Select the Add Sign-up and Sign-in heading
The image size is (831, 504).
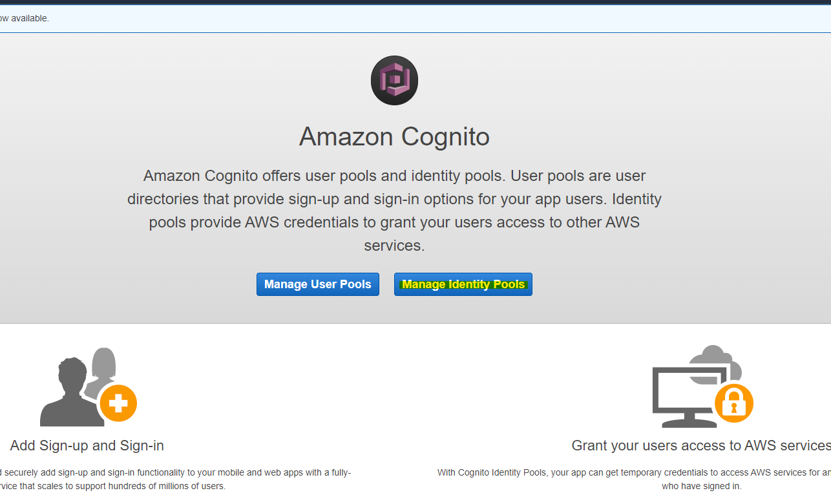(x=87, y=445)
